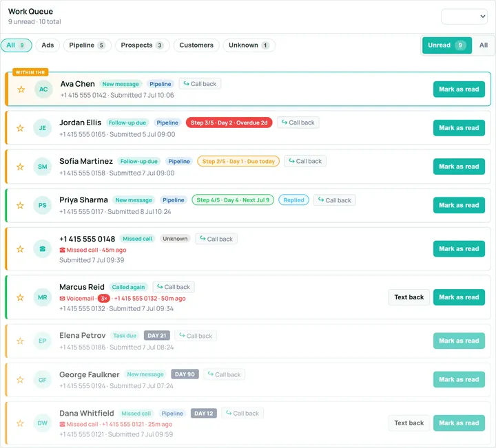The image size is (496, 448).
Task: Click Marcus Reid's MR avatar
Action: tap(43, 297)
